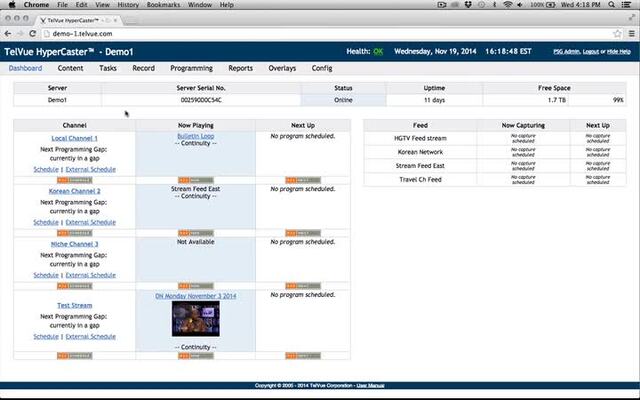Click the User Manual footer link
The width and height of the screenshot is (640, 400).
369,385
